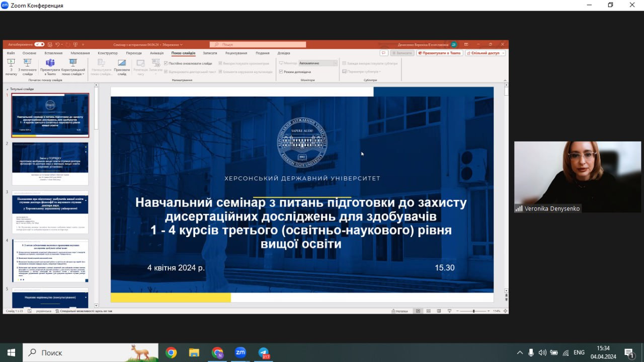
Task: Switch to the 'Вставлення' tab
Action: coord(53,53)
